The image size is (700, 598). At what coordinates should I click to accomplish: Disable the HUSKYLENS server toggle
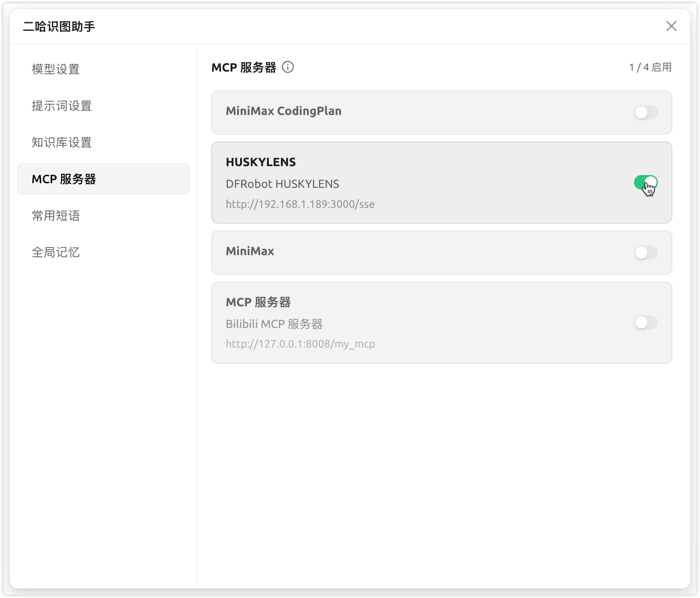(x=645, y=183)
